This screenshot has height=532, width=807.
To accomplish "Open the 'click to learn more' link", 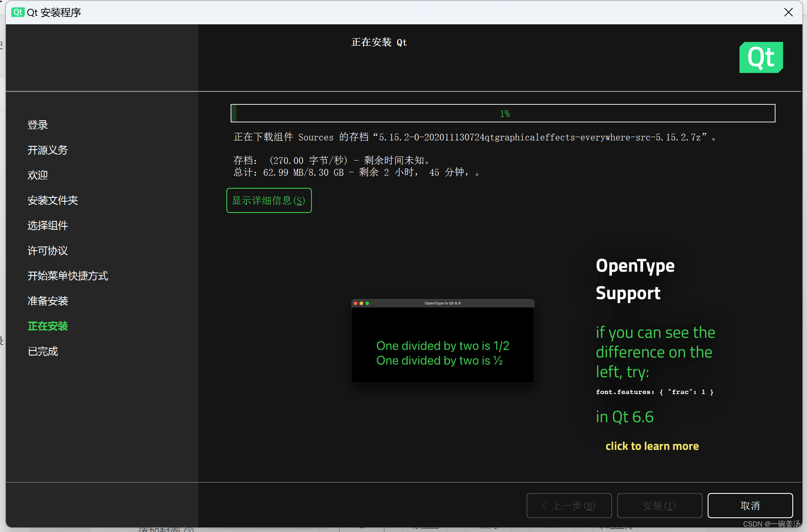I will coord(652,446).
